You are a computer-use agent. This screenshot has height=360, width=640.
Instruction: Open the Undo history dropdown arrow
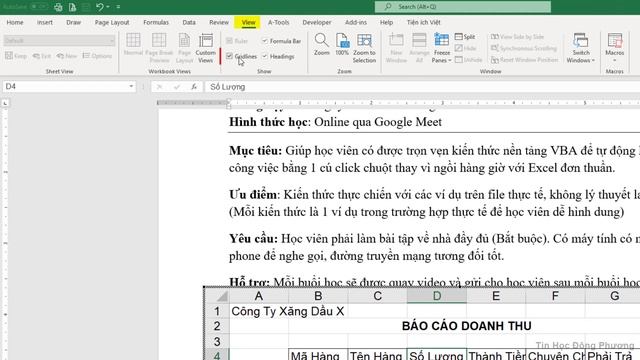click(108, 7)
